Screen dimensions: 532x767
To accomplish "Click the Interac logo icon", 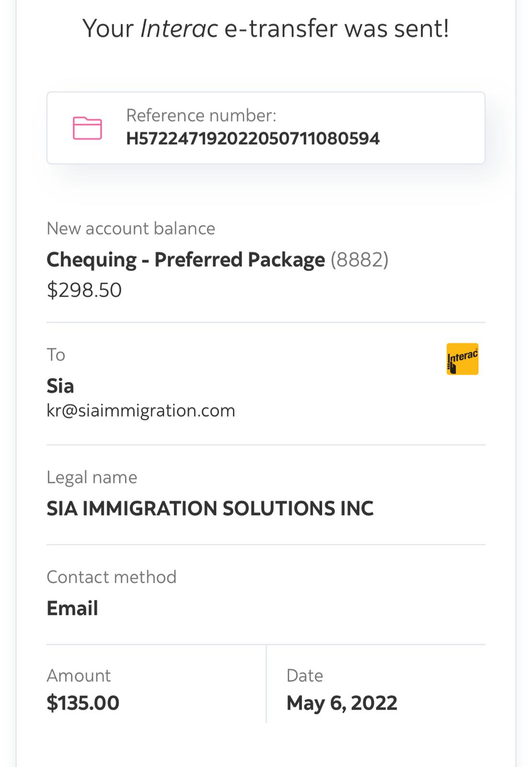I will point(462,359).
